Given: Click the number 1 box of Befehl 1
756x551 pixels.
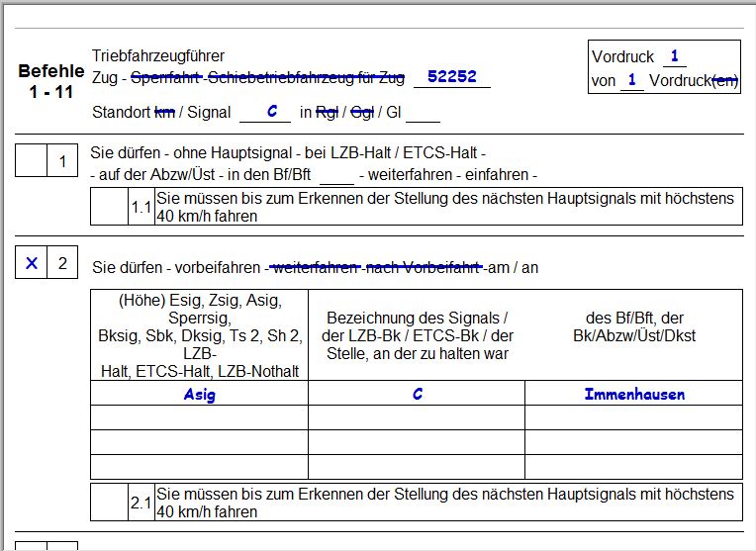Looking at the screenshot, I should [62, 160].
